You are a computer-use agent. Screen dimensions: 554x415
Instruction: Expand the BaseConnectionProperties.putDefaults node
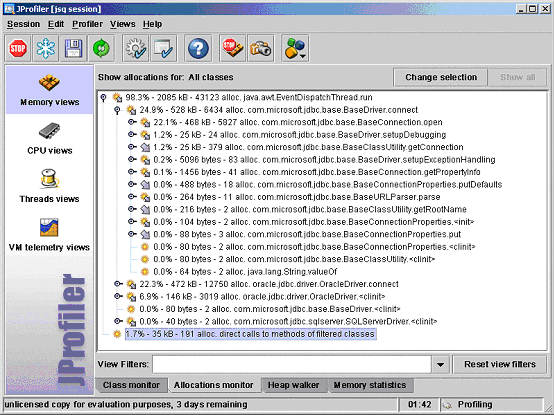[x=132, y=184]
